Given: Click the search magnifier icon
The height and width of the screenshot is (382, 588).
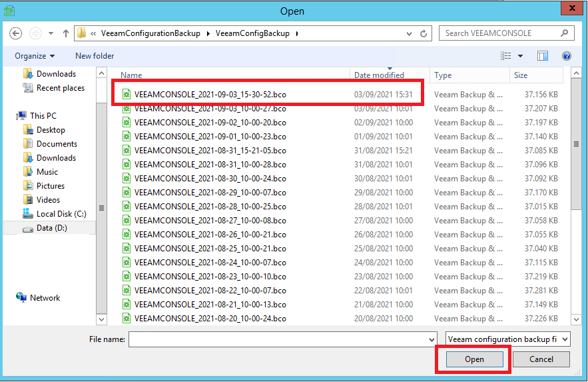Looking at the screenshot, I should click(x=564, y=33).
